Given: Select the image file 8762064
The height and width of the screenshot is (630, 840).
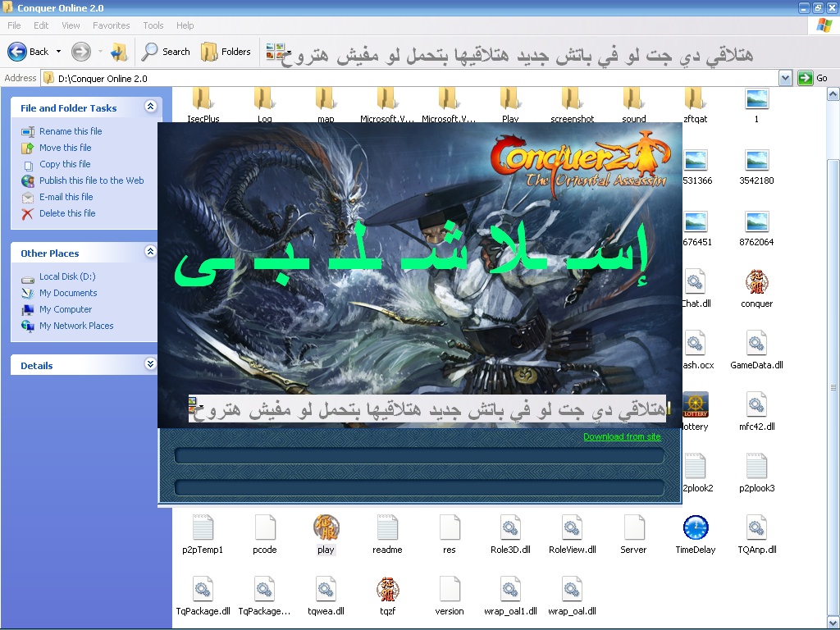Looking at the screenshot, I should [756, 228].
